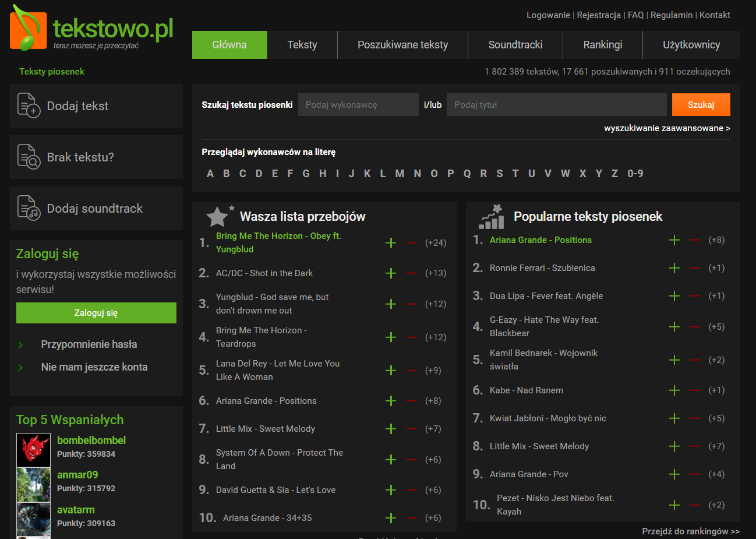
Task: Open the Główna tab
Action: (229, 45)
